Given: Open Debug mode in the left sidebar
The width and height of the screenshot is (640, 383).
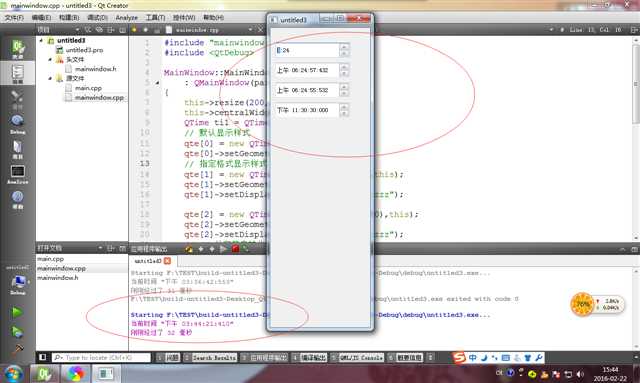Looking at the screenshot, I should 18,124.
